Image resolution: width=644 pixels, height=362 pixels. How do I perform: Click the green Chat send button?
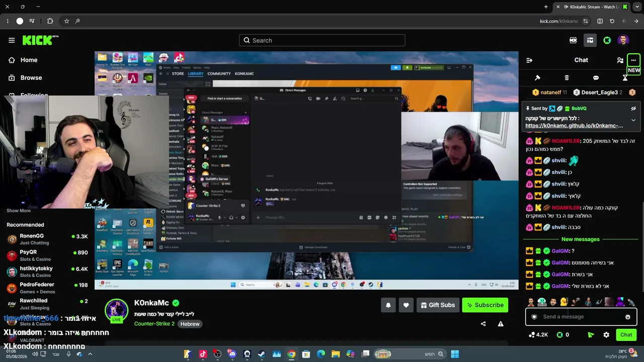pyautogui.click(x=626, y=335)
